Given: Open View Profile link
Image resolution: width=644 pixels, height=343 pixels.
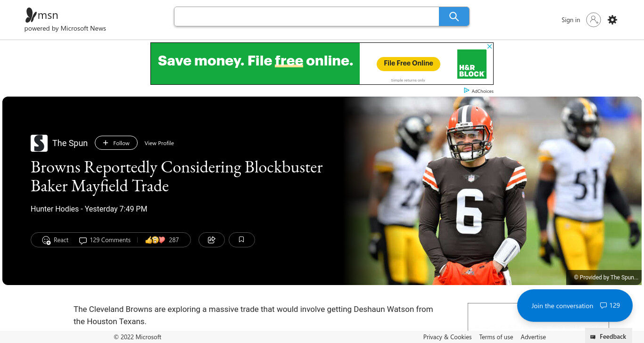Looking at the screenshot, I should tap(159, 143).
